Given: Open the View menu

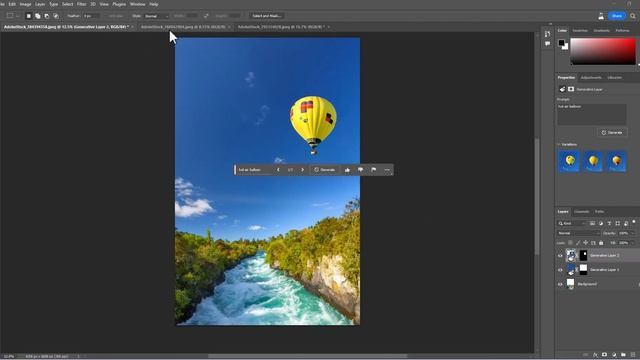Looking at the screenshot, I should coord(104,4).
